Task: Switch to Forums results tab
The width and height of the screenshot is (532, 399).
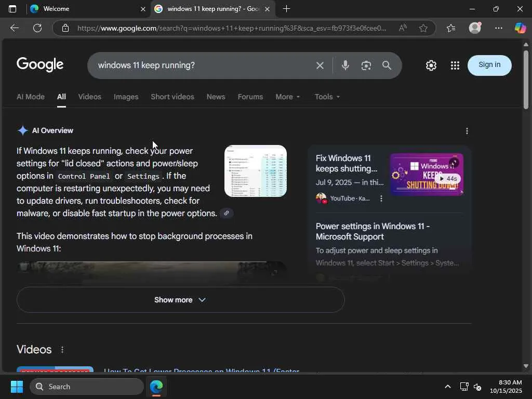Action: 250,97
